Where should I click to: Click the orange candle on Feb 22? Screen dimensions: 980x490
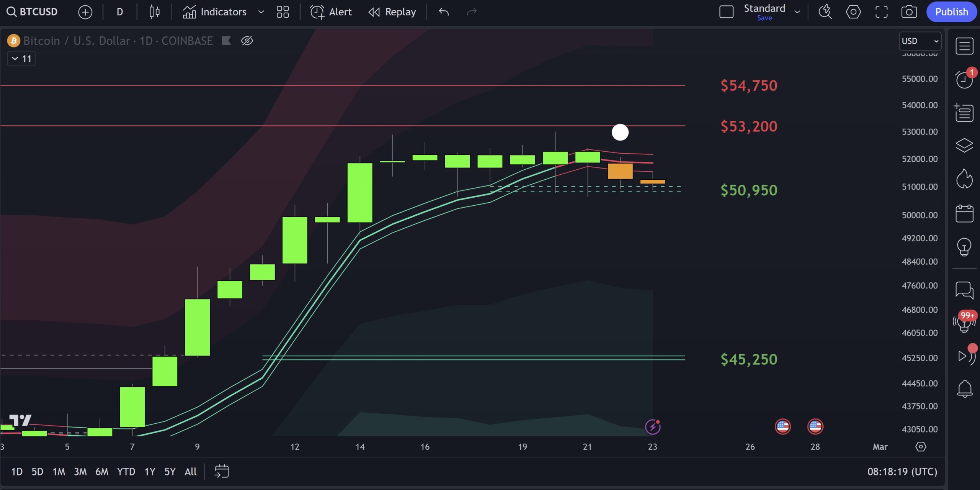[x=620, y=171]
